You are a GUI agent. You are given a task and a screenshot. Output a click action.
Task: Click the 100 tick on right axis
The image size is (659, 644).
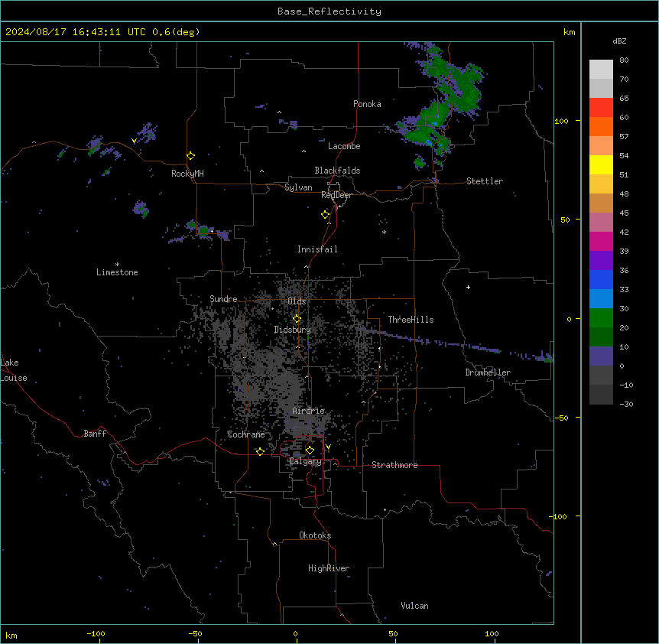[561, 121]
